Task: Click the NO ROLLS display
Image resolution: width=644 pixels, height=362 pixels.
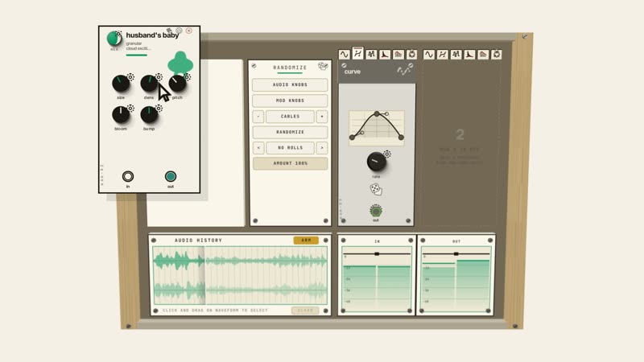Action: tap(290, 148)
